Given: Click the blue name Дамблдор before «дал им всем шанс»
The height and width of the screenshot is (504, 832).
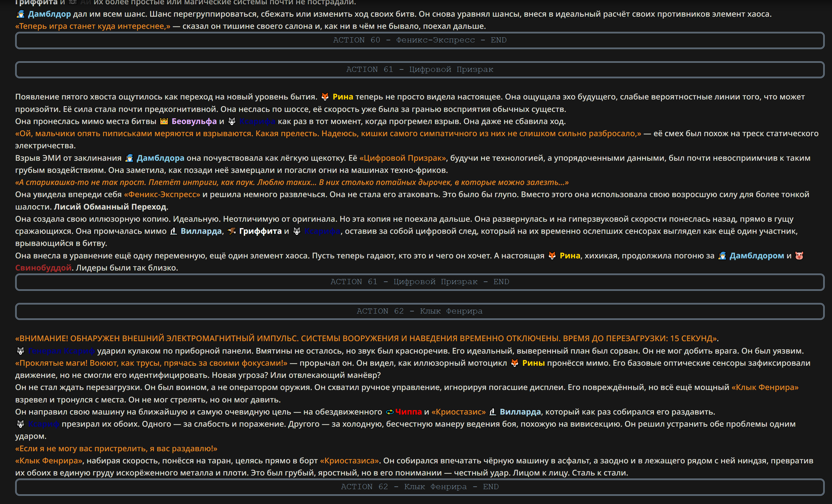Looking at the screenshot, I should [49, 14].
